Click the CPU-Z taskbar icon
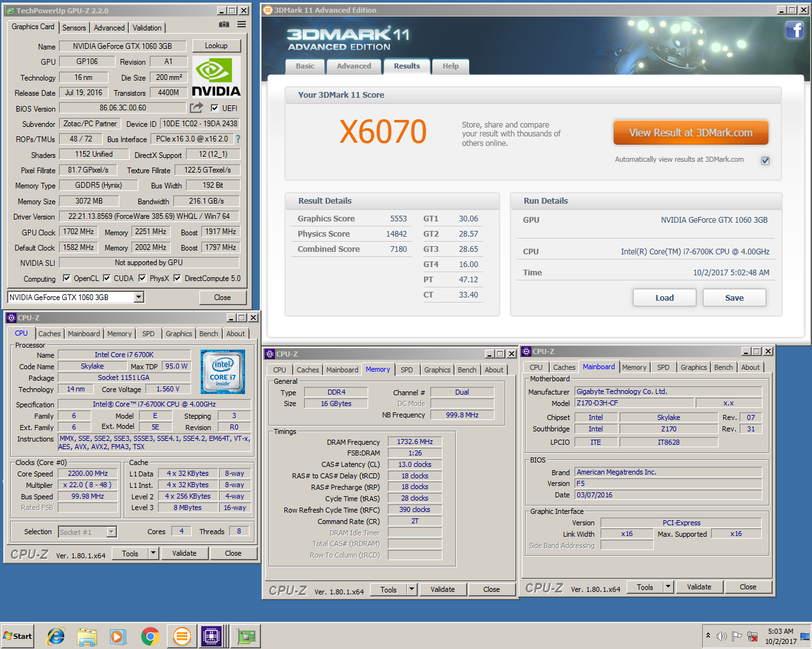Viewport: 812px width, 649px height. [211, 636]
